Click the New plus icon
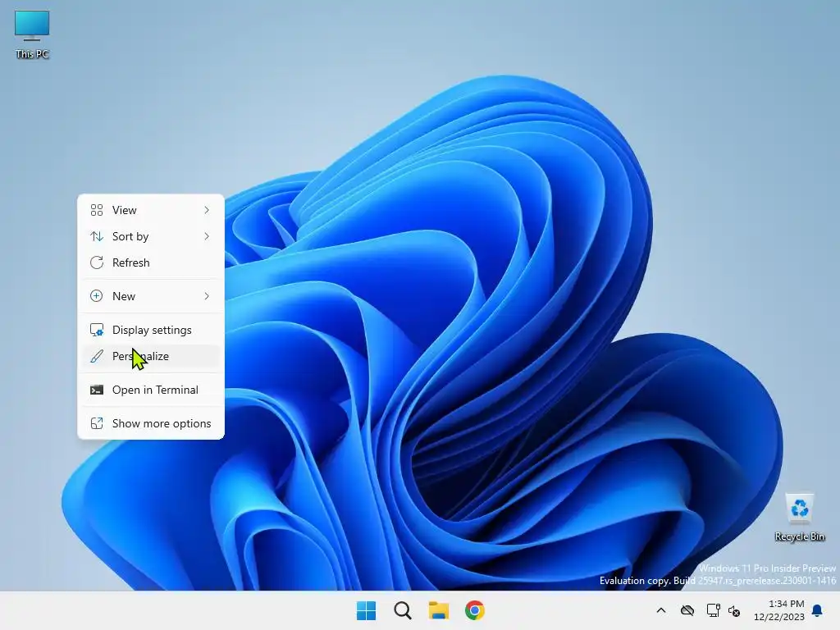840x630 pixels. [97, 296]
